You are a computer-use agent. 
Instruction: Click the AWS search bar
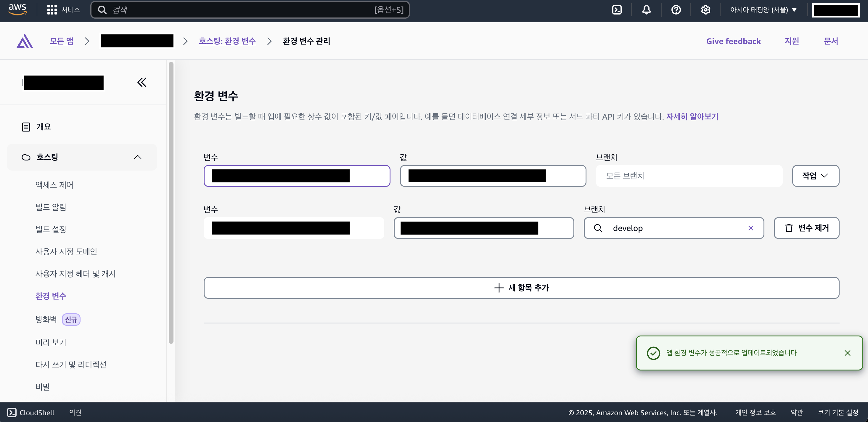pyautogui.click(x=249, y=9)
